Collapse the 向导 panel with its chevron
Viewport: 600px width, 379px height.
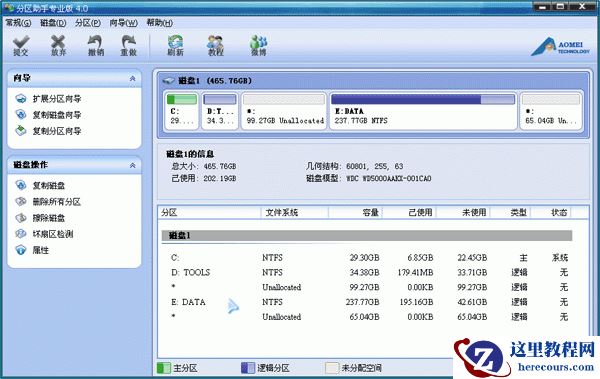(132, 78)
